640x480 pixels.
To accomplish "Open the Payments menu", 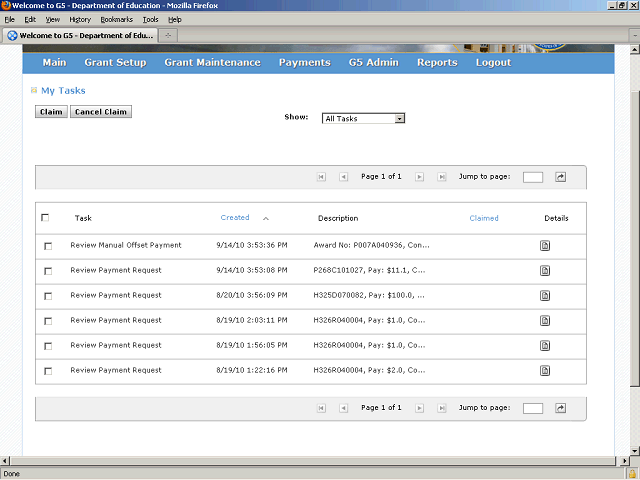I will pyautogui.click(x=304, y=62).
